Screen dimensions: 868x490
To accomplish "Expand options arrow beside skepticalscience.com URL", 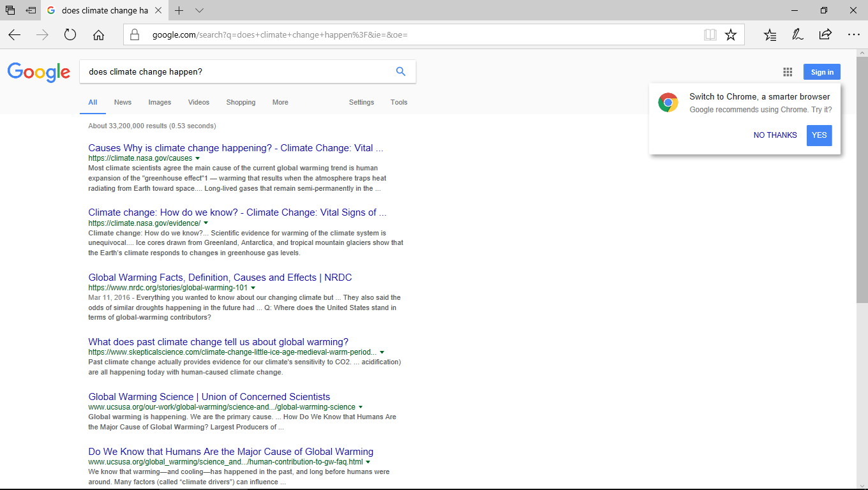I will point(382,352).
